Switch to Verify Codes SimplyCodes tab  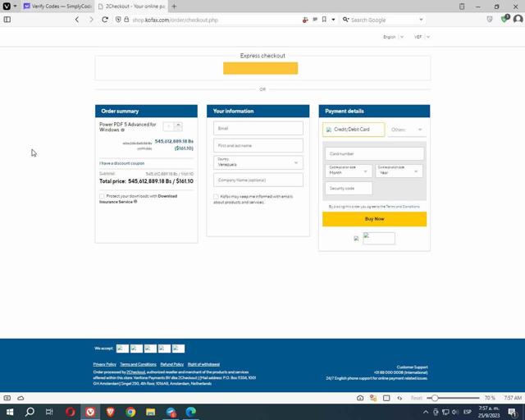(58, 6)
